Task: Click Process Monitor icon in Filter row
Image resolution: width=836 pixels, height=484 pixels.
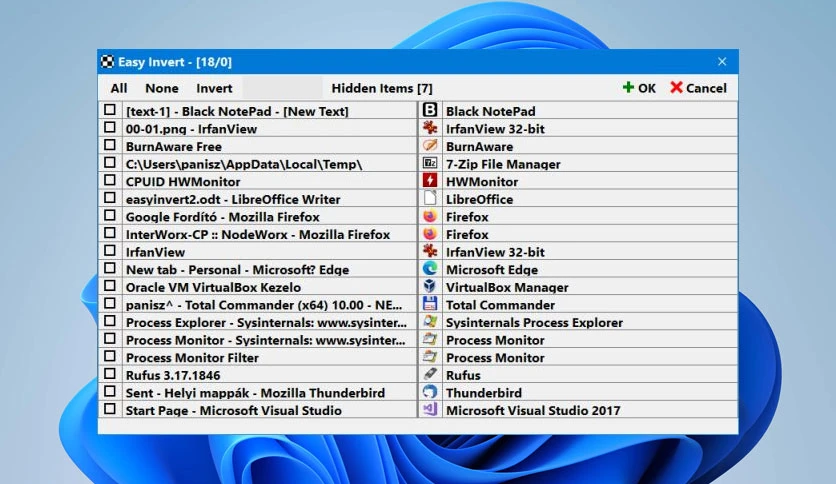Action: pos(430,356)
